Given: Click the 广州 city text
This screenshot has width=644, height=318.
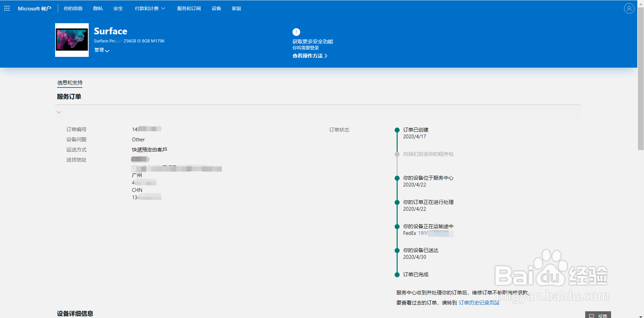Looking at the screenshot, I should pos(137,175).
